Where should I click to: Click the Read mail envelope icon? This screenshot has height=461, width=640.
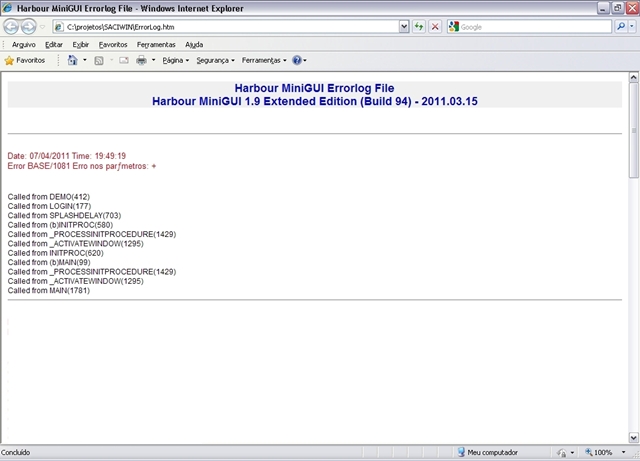(124, 60)
